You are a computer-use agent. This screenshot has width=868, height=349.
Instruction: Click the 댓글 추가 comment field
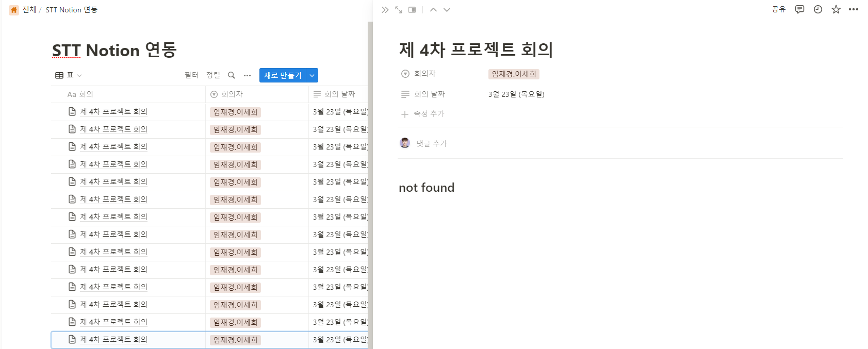(432, 144)
